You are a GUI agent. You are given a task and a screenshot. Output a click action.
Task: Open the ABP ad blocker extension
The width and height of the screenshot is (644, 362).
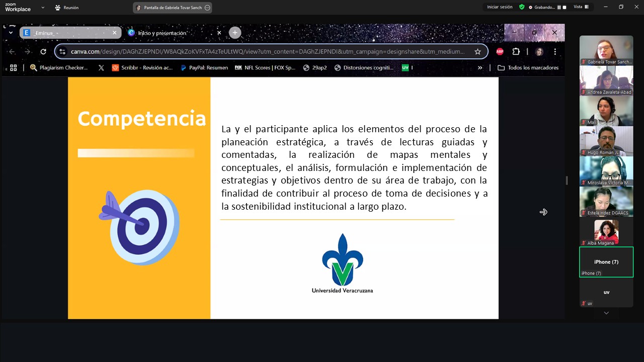point(500,51)
